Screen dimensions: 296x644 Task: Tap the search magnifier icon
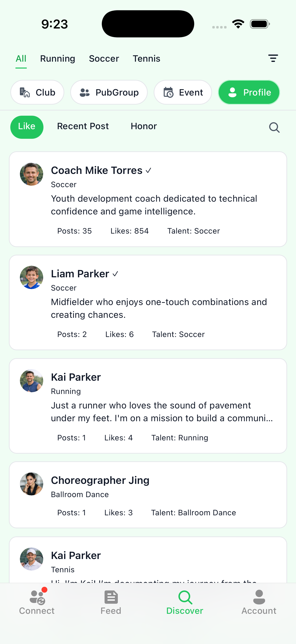click(x=274, y=127)
